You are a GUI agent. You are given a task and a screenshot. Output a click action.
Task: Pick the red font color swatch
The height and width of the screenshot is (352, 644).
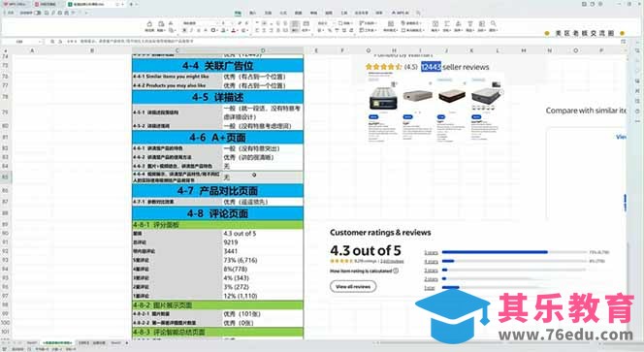[234, 30]
